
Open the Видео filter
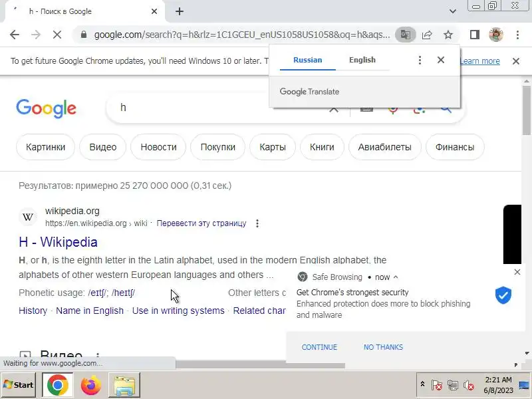[x=103, y=147]
